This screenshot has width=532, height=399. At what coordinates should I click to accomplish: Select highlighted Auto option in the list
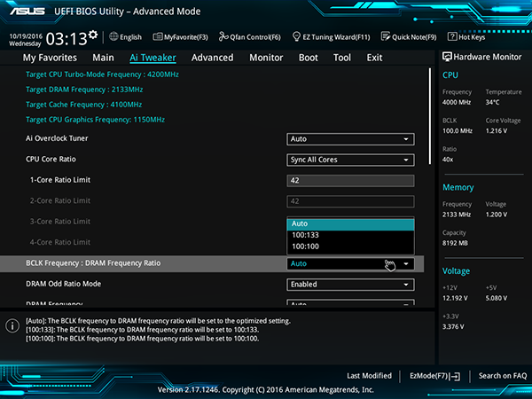click(350, 224)
